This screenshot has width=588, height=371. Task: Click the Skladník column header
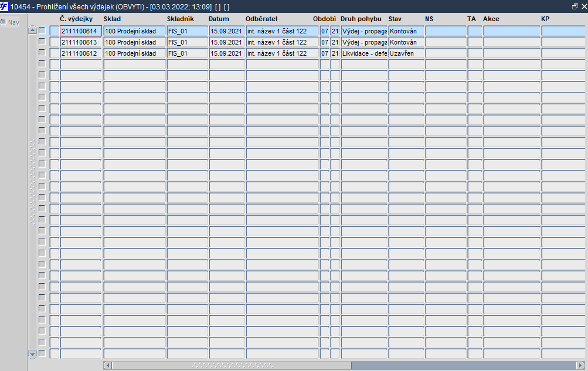181,19
